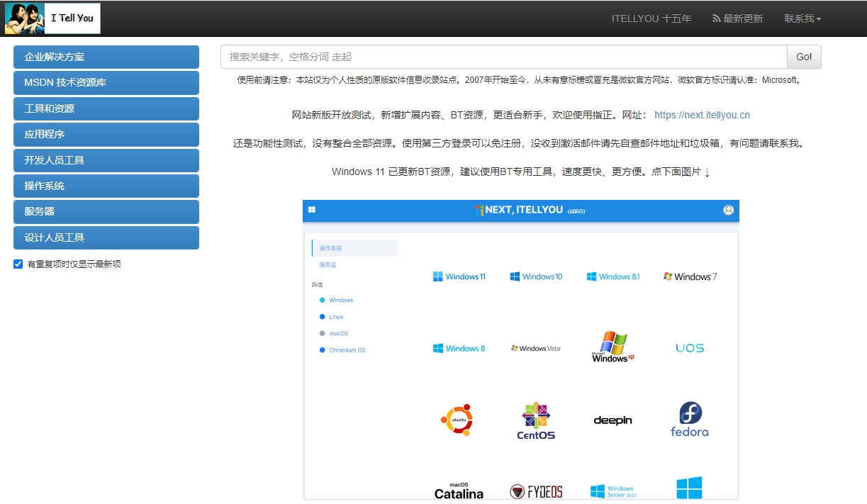The height and width of the screenshot is (504, 867).
Task: Click the NEXT, ITELLYOU preview image
Action: 521,350
